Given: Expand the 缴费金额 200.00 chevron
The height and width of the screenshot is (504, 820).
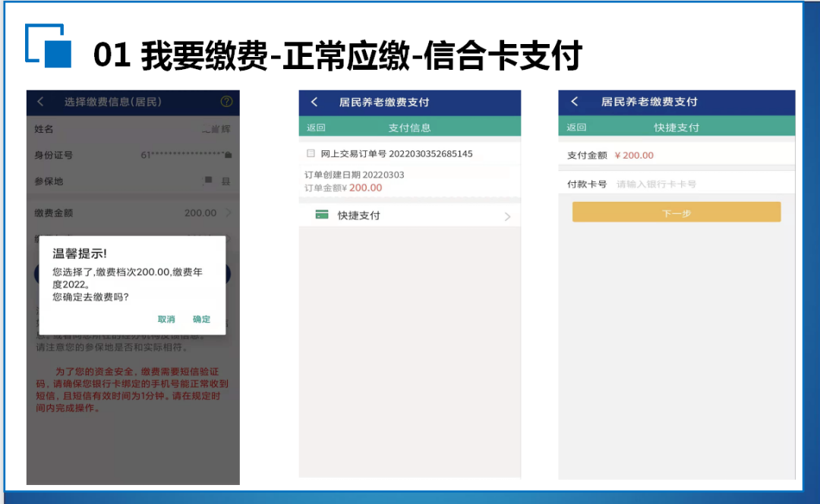Looking at the screenshot, I should click(229, 213).
